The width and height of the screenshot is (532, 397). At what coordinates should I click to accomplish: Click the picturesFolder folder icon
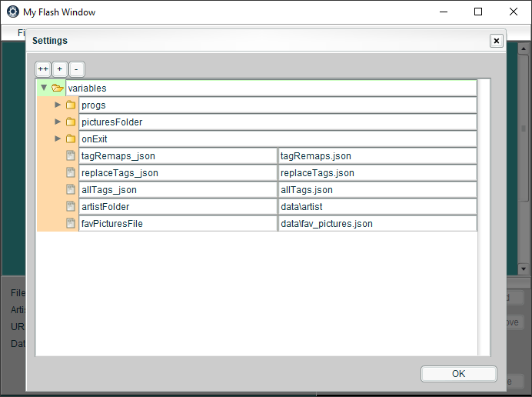click(71, 122)
